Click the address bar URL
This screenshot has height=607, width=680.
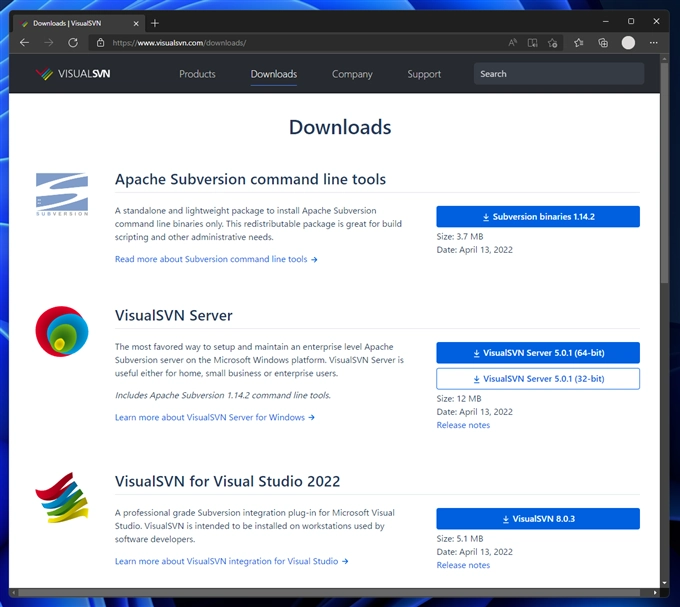click(179, 42)
